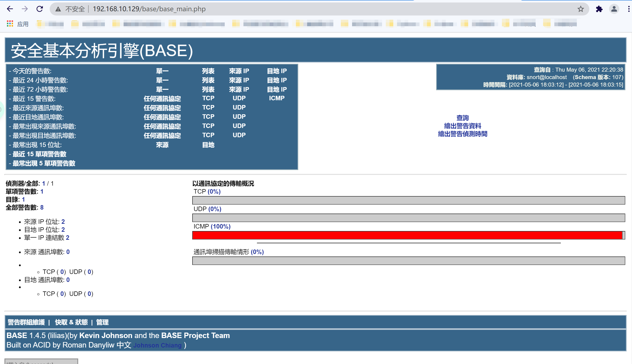Click the 繪出警告偵測時間 link

coord(462,134)
